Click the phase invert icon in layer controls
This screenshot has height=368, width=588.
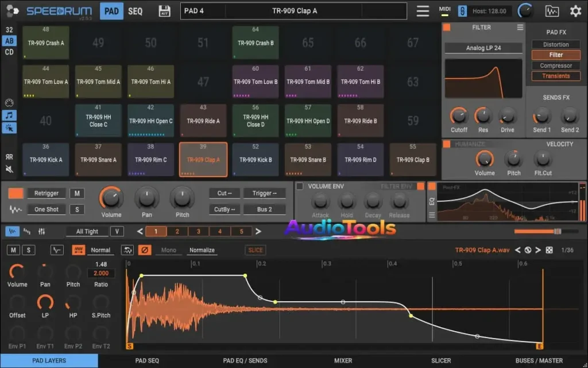tap(145, 250)
